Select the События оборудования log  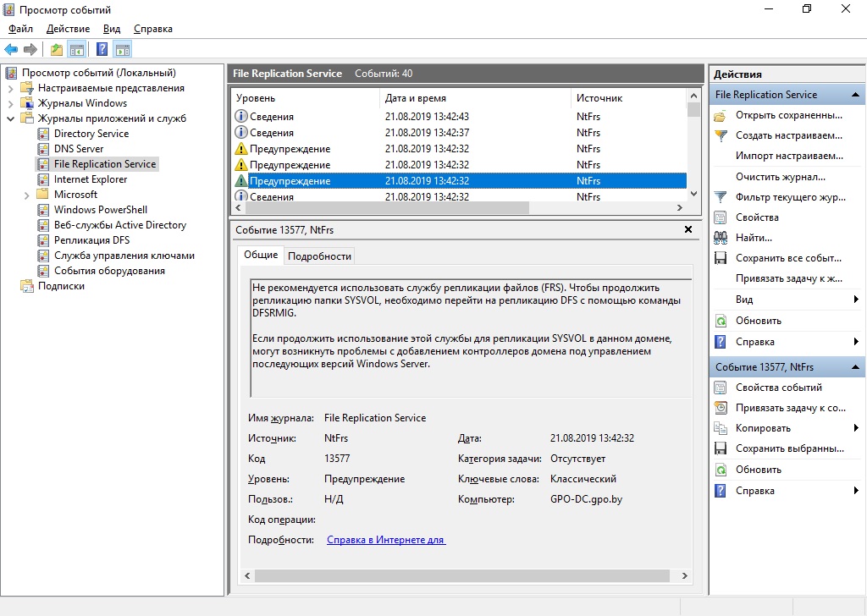109,271
